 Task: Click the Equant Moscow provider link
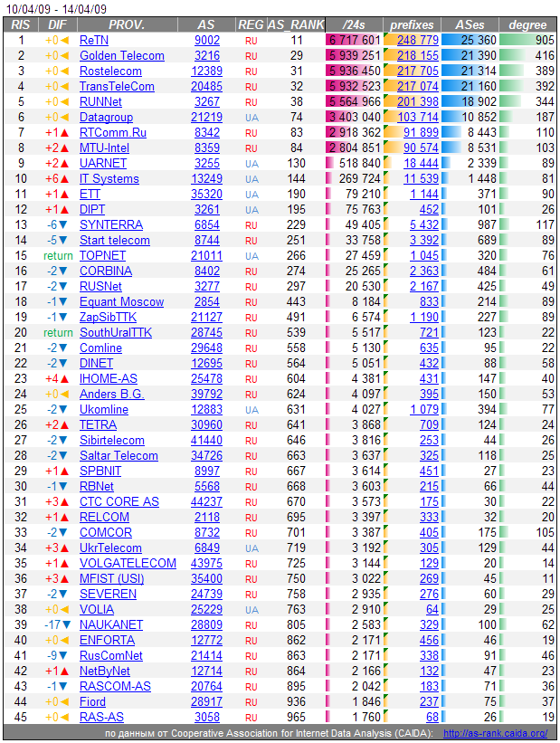[x=122, y=302]
